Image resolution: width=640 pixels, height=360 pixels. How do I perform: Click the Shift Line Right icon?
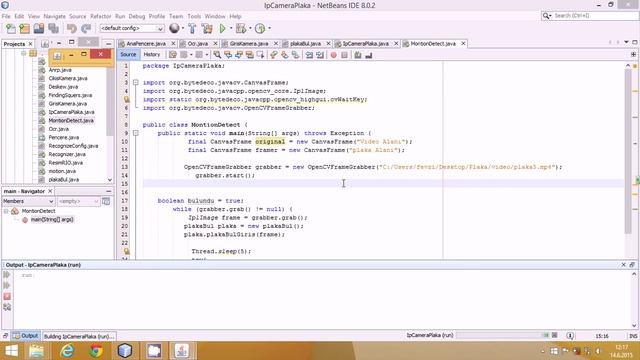coord(320,55)
